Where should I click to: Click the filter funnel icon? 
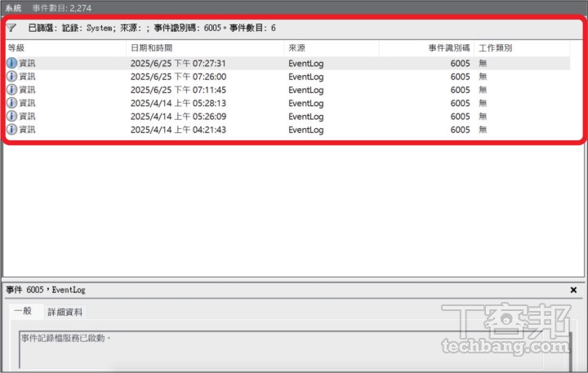click(11, 27)
